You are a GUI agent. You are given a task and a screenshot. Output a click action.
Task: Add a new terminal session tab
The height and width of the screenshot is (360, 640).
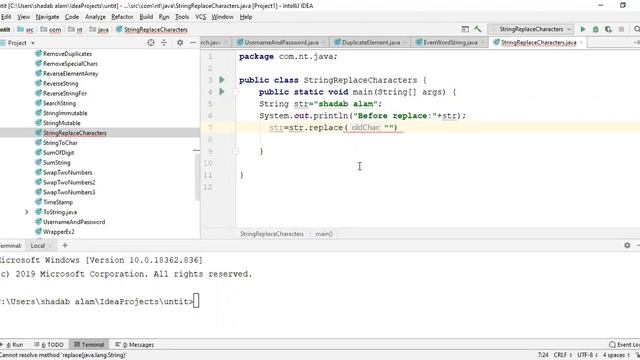point(65,245)
